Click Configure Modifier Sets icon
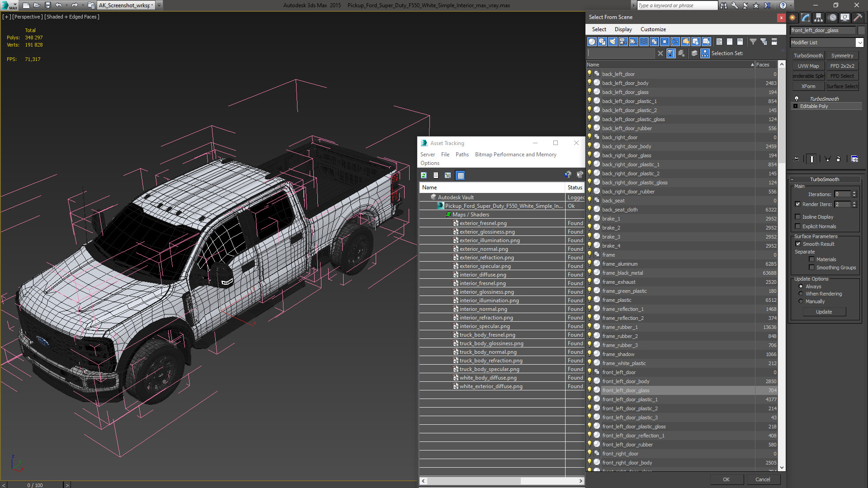This screenshot has width=868, height=488. (x=854, y=159)
